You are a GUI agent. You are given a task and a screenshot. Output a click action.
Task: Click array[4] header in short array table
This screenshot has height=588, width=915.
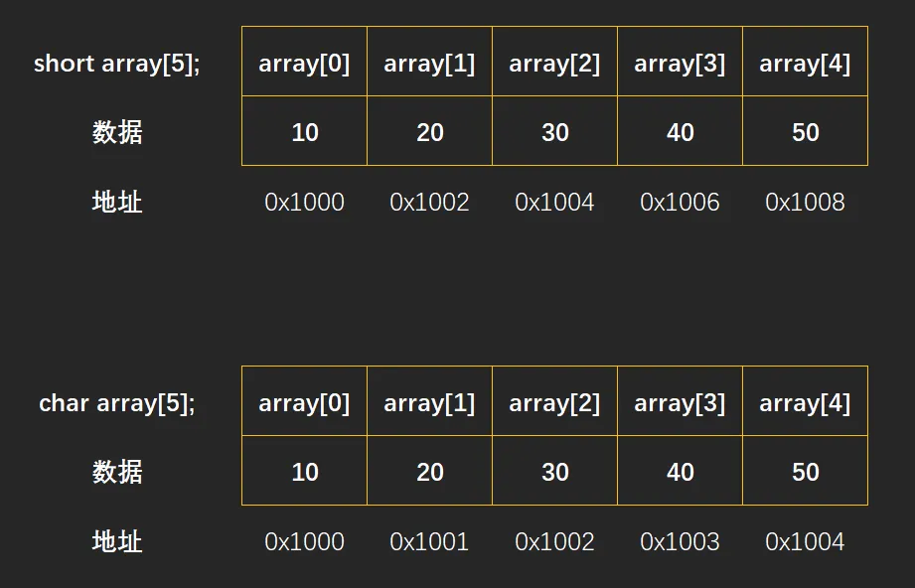coord(805,62)
